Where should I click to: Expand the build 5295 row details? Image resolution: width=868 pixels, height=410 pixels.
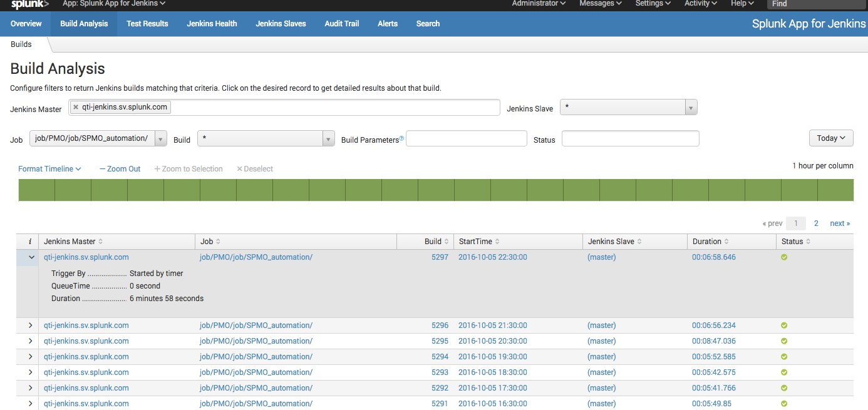[30, 341]
